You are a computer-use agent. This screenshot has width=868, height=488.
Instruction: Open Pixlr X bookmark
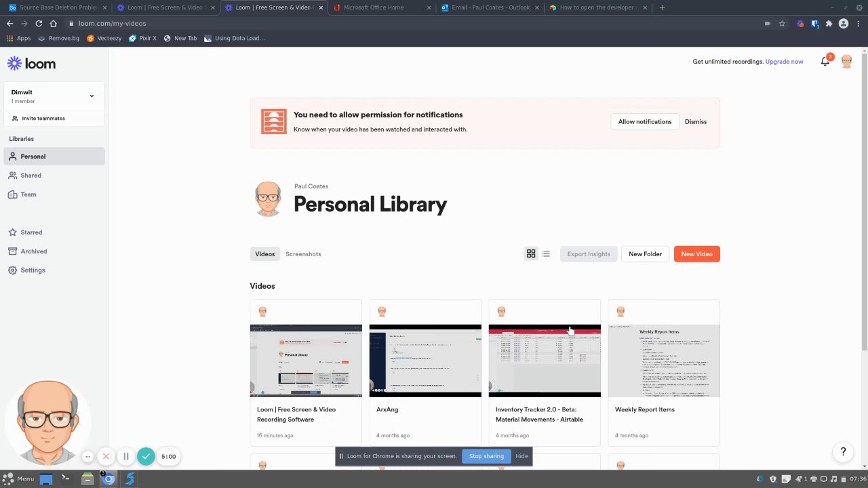coord(143,38)
